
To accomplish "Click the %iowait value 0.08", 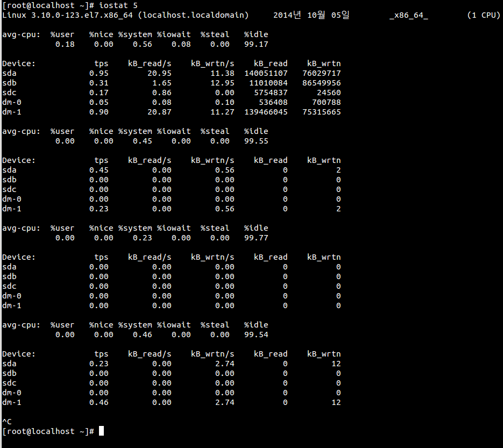I will point(181,44).
